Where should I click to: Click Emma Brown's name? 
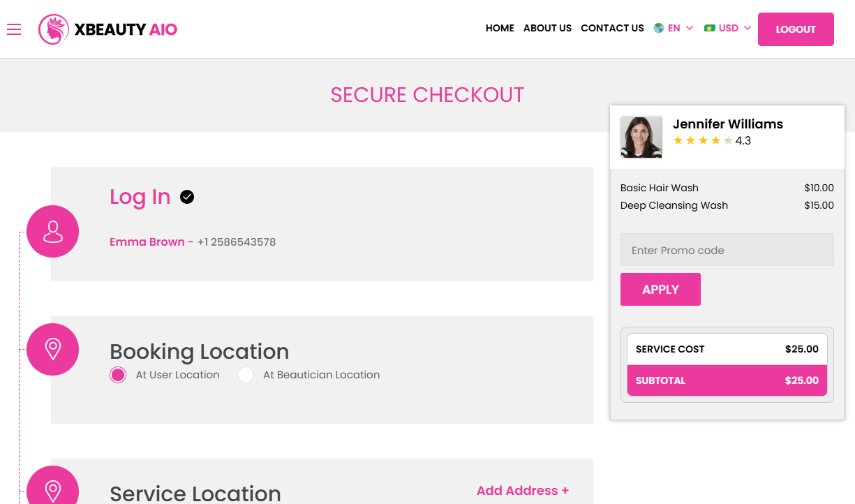coord(145,242)
